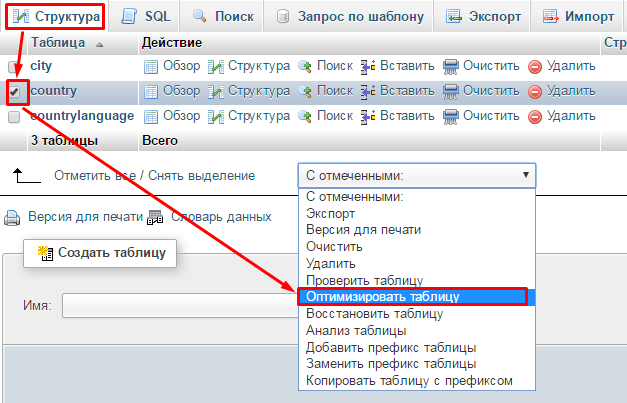The image size is (627, 403).
Task: Click Поиск icon in city row
Action: click(305, 67)
